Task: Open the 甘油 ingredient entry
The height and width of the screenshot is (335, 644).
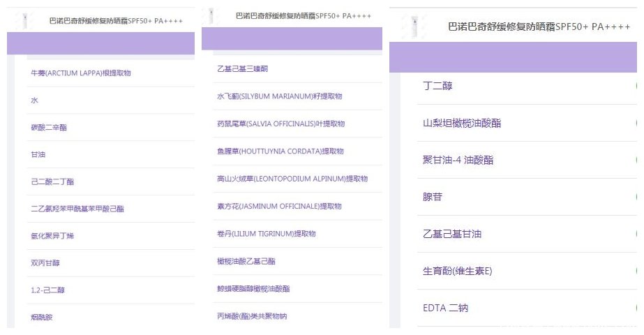Action: tap(38, 154)
